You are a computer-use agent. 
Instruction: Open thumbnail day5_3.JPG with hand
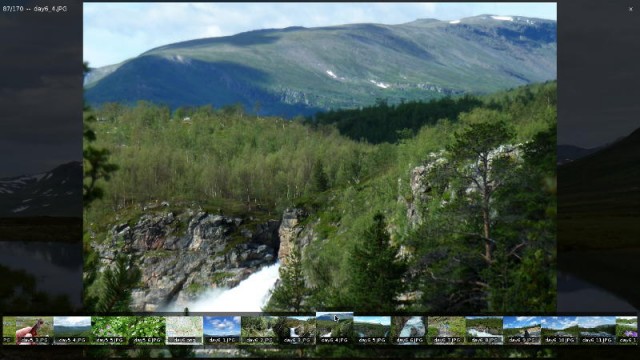point(35,331)
